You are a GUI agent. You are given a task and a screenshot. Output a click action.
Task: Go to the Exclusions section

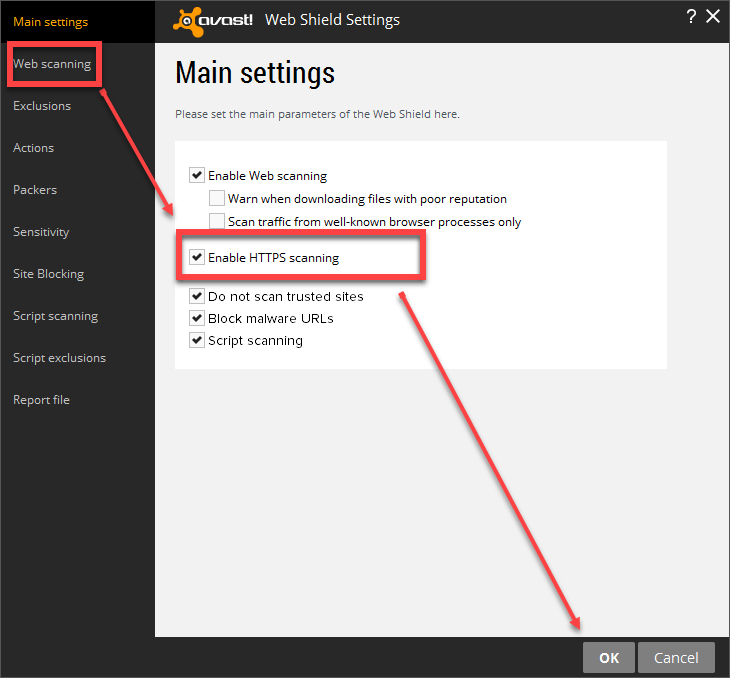tap(42, 105)
